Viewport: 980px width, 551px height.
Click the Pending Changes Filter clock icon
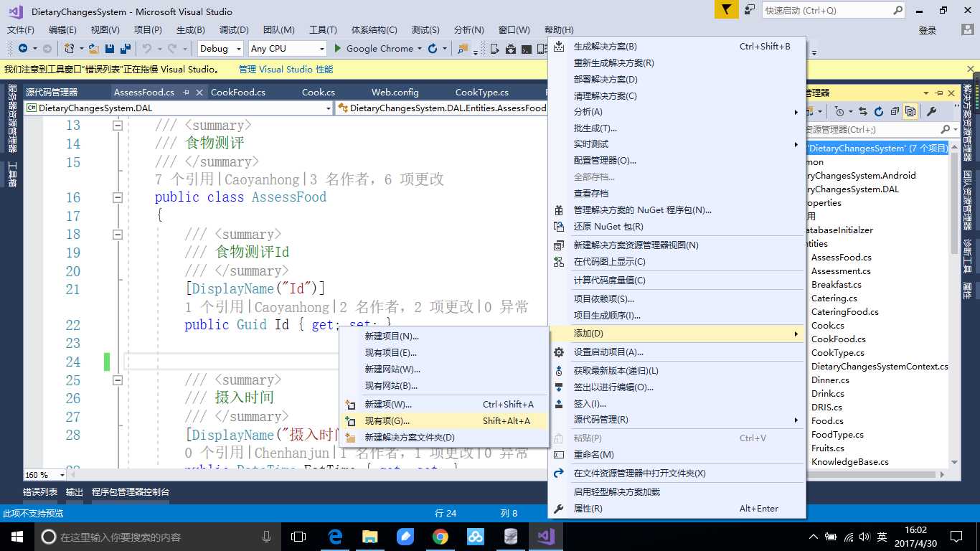839,111
